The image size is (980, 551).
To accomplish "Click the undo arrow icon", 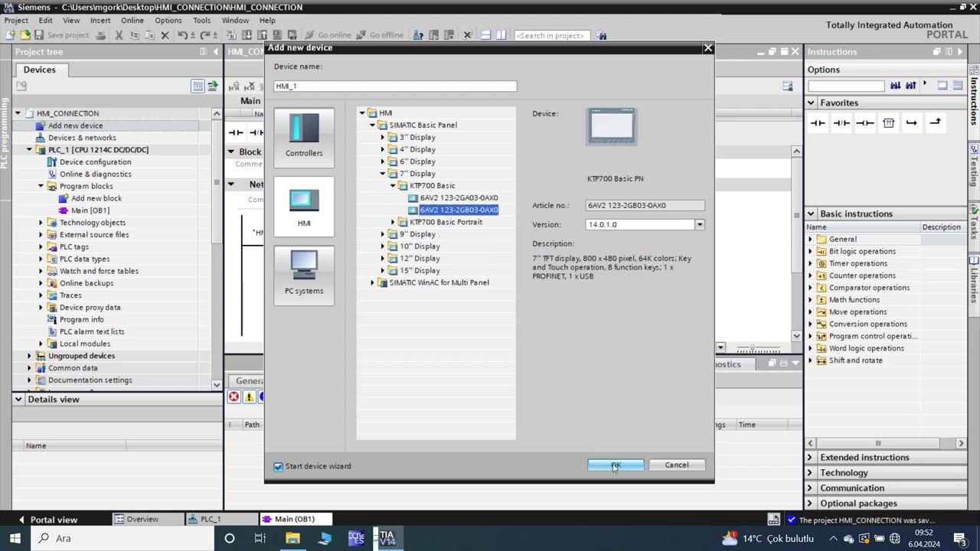I will point(182,35).
